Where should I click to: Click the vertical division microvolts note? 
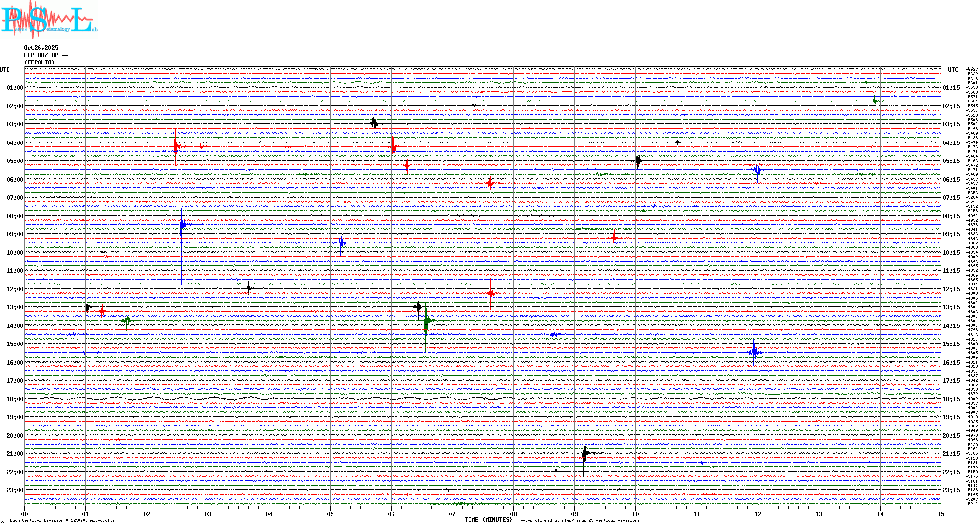click(62, 520)
